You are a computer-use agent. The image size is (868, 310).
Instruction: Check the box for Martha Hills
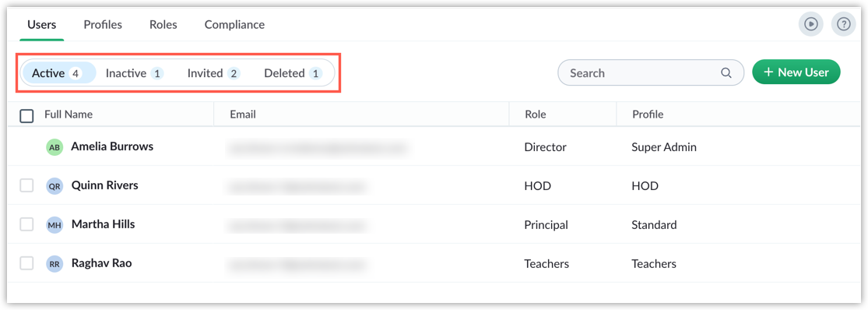26,224
